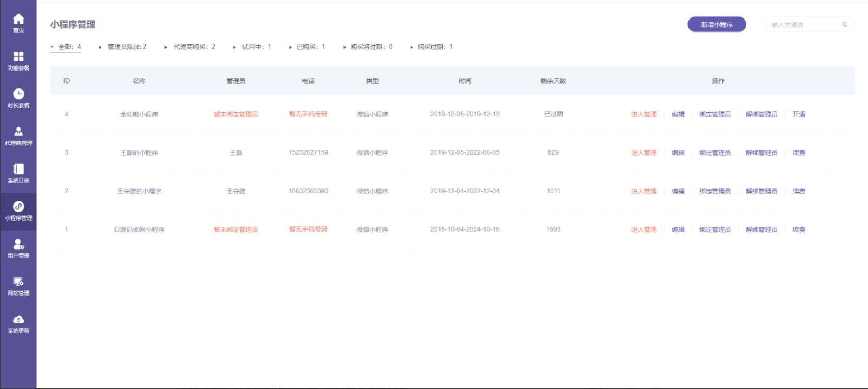The width and height of the screenshot is (868, 389).
Task: Open 系统日志 notebook icon in sidebar
Action: click(18, 169)
